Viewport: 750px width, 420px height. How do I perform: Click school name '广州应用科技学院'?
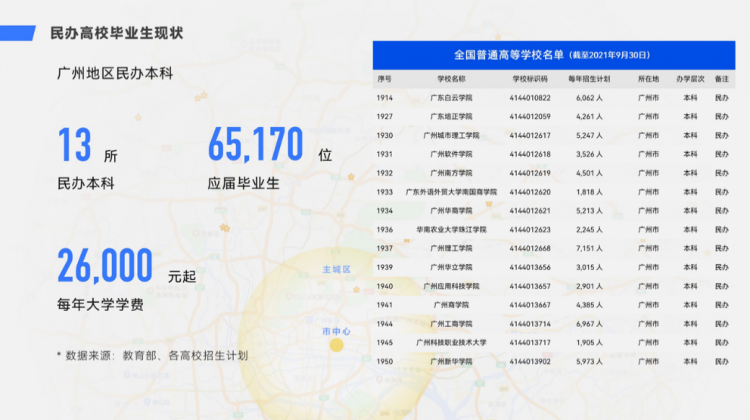pyautogui.click(x=451, y=286)
